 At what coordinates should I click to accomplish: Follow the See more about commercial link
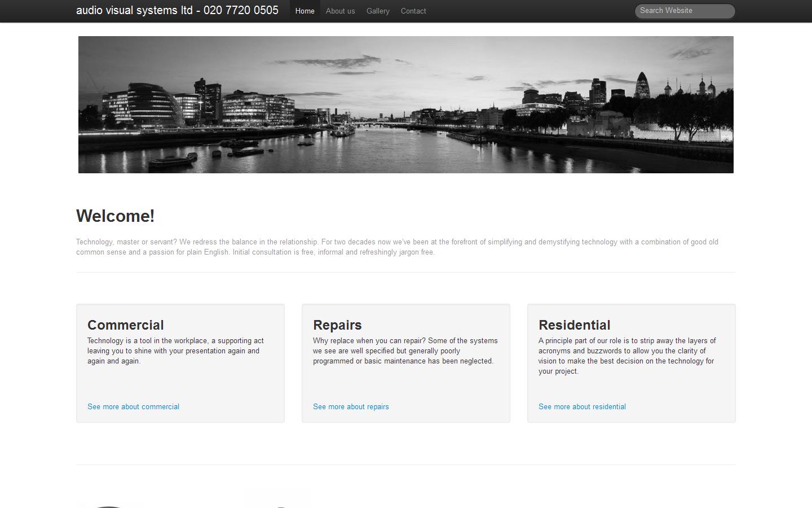point(133,406)
